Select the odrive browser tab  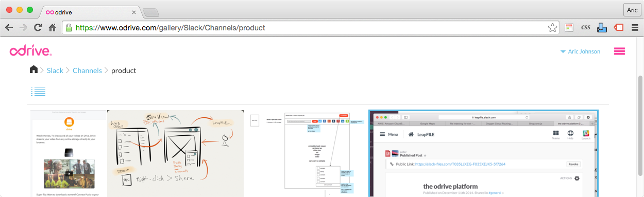(x=91, y=12)
